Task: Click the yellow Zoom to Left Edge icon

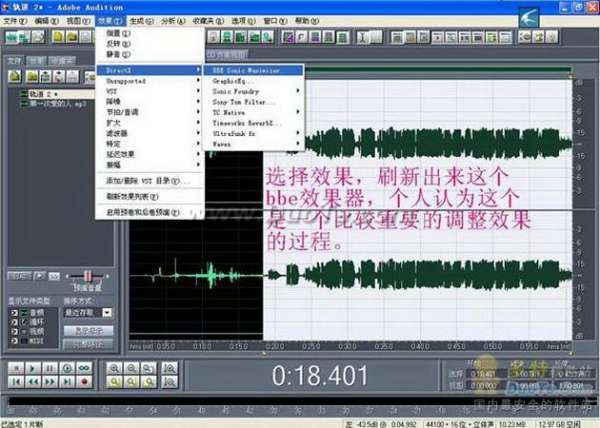Action: 132,382
